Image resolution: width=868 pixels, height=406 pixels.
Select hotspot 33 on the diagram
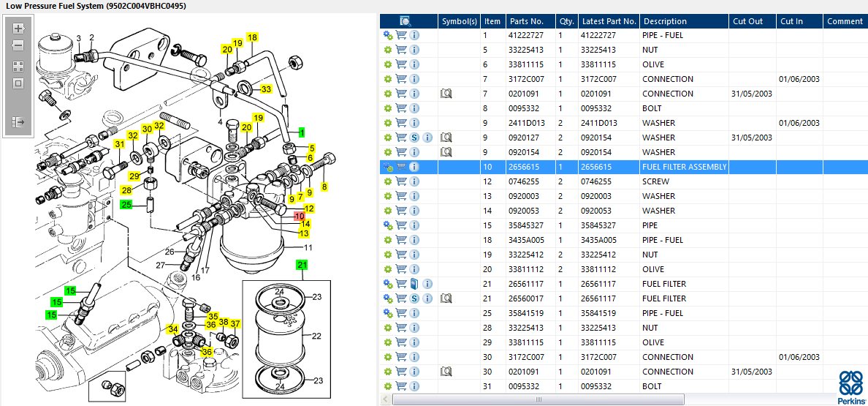coord(267,89)
